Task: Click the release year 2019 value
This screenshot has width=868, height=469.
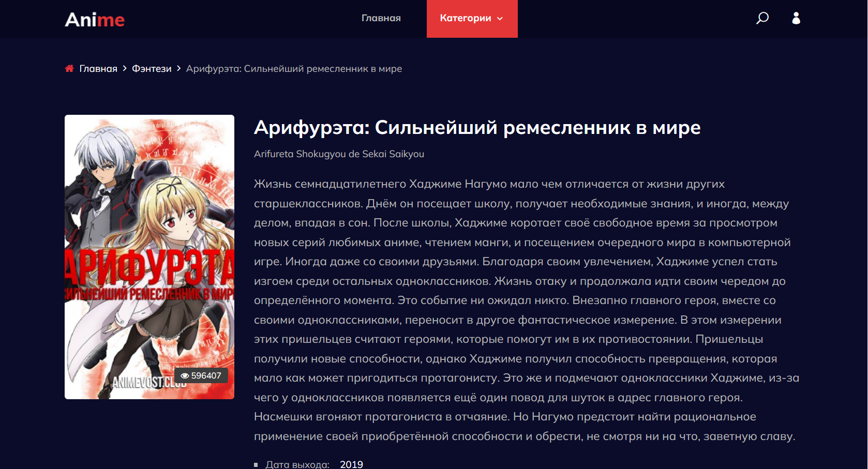Action: click(351, 464)
